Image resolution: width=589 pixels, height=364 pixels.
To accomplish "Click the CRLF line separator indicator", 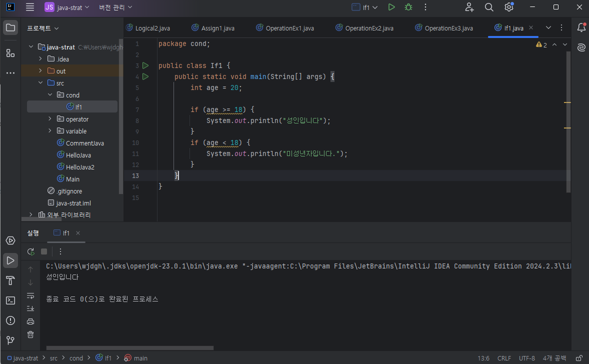I will point(504,358).
